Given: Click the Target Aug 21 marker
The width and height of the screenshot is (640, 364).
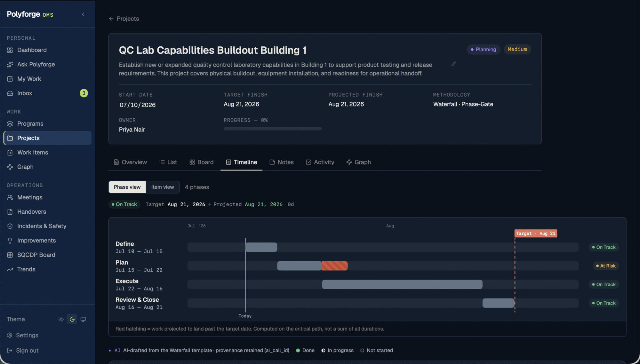Looking at the screenshot, I should click(536, 233).
